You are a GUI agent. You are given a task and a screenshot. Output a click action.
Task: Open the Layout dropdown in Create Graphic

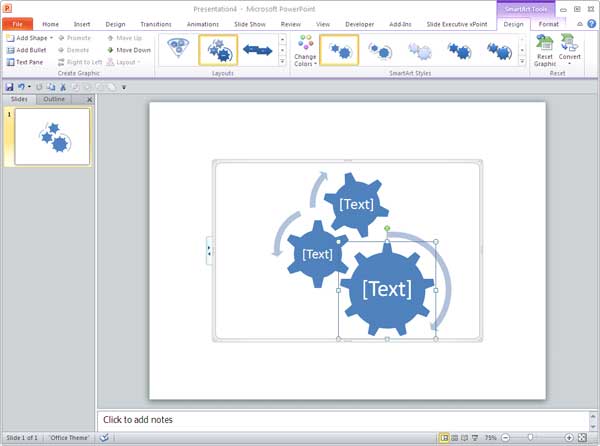(x=124, y=62)
